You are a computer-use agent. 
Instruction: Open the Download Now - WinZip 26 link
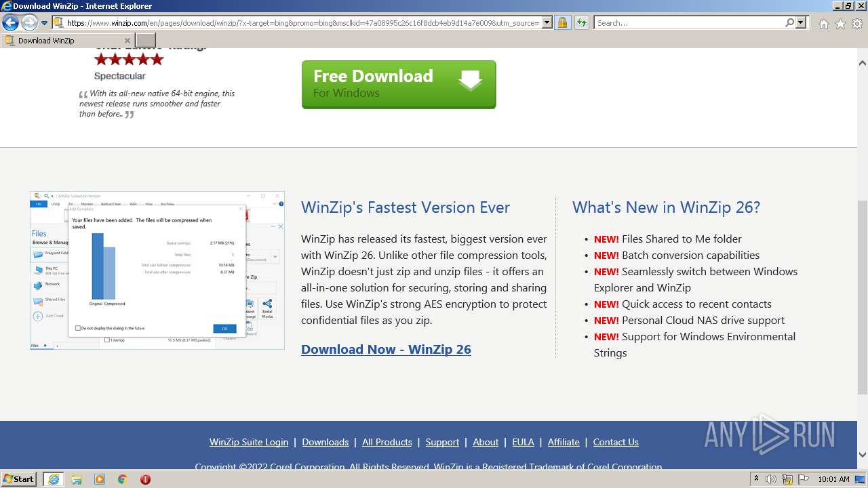386,349
